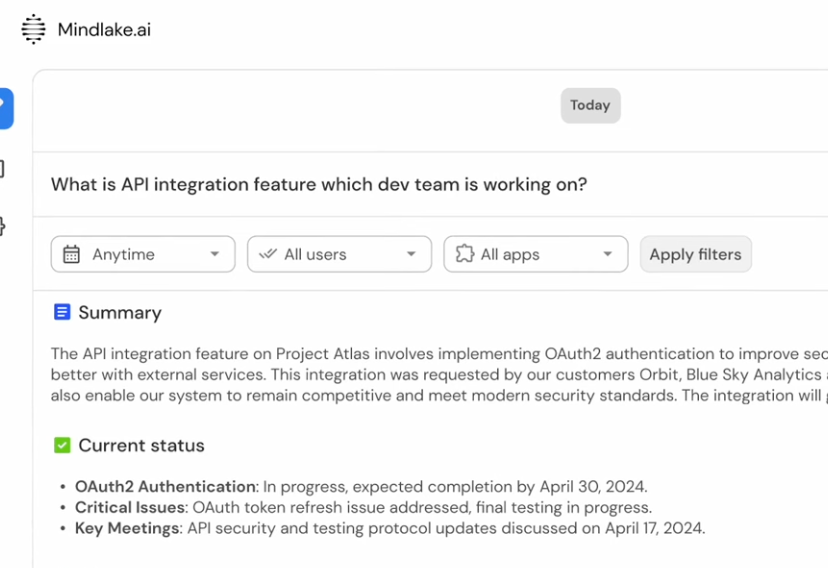The image size is (828, 568).
Task: Click the puzzle icon in All apps filter
Action: (464, 254)
